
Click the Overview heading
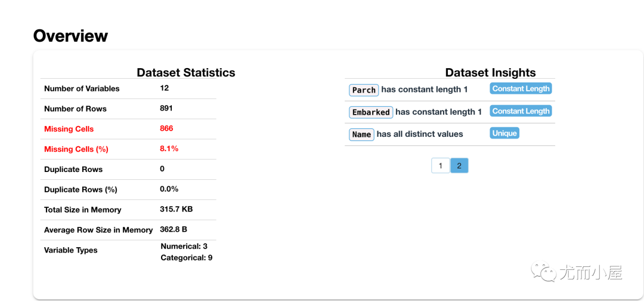tap(70, 36)
